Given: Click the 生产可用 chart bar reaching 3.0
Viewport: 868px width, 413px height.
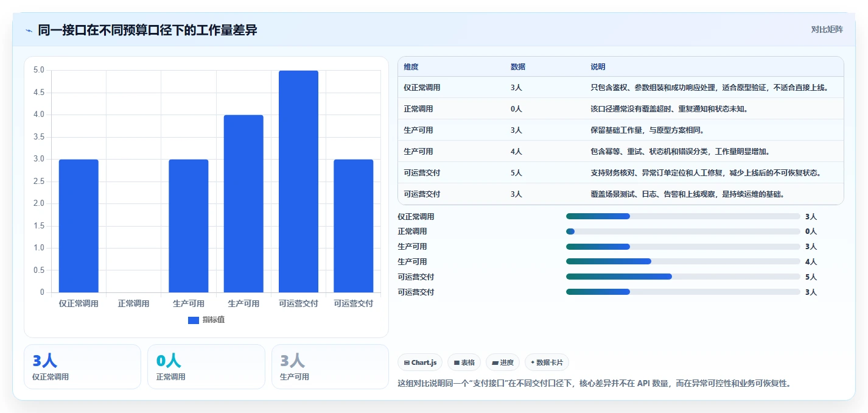Looking at the screenshot, I should coord(189,226).
